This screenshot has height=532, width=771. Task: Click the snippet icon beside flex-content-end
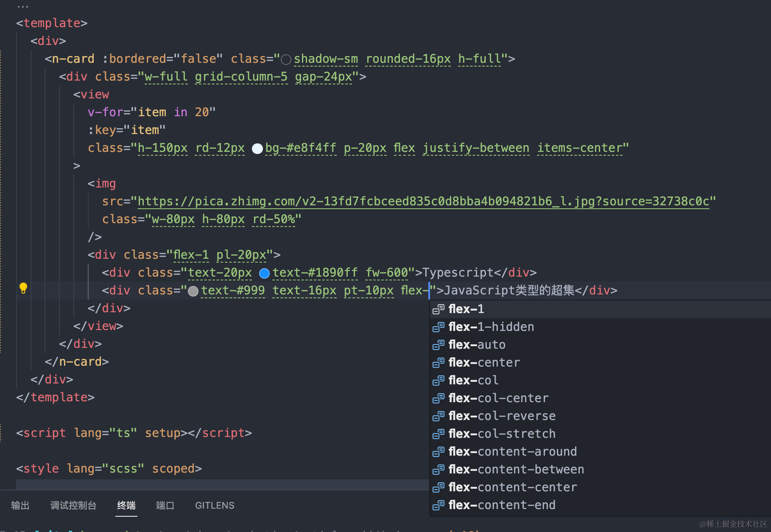pyautogui.click(x=439, y=505)
